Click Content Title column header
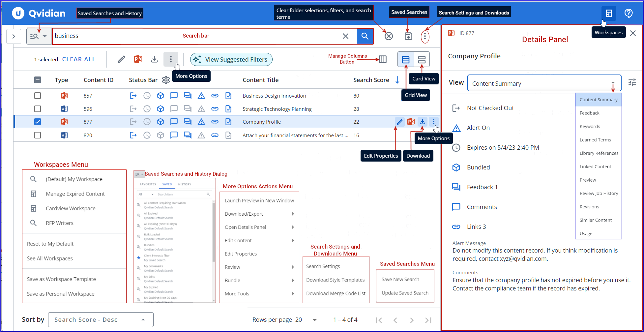Viewport: 644px width, 332px height. tap(260, 80)
